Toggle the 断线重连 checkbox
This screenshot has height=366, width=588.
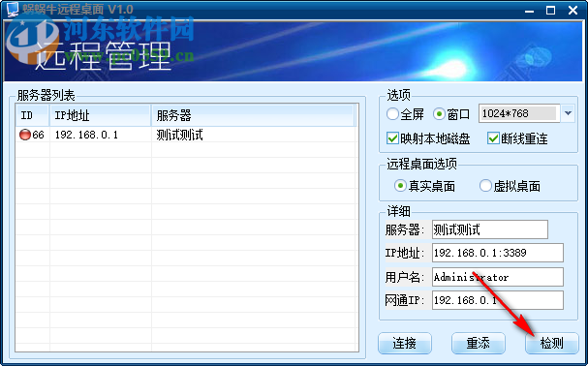(493, 138)
